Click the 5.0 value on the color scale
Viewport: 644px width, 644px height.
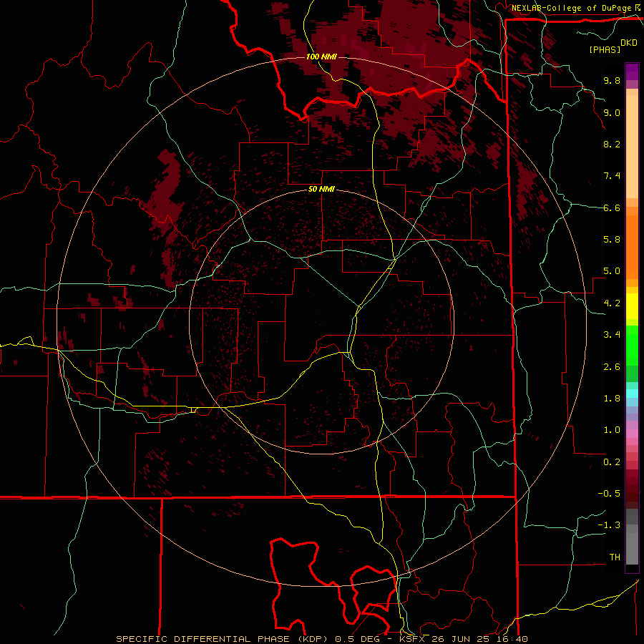pos(612,271)
